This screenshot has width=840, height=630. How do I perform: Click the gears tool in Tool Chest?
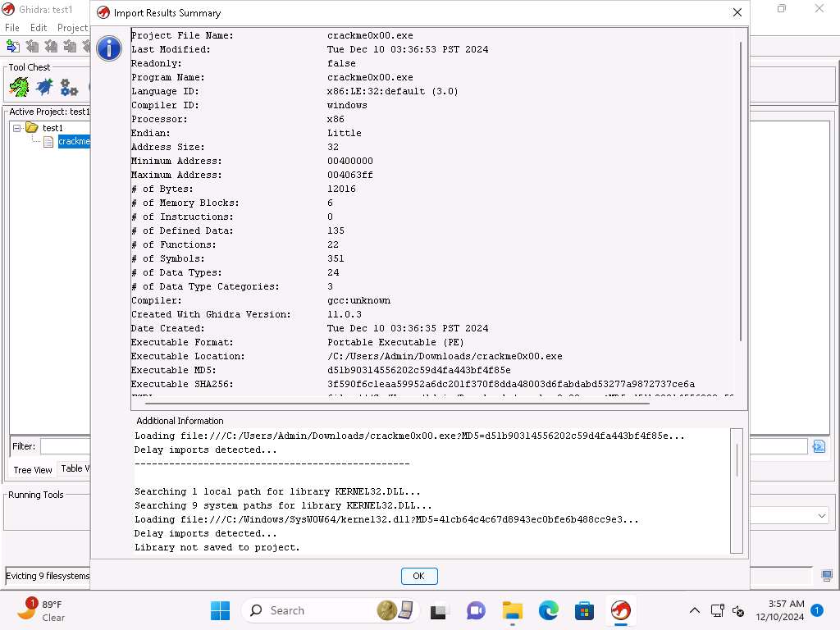coord(69,87)
